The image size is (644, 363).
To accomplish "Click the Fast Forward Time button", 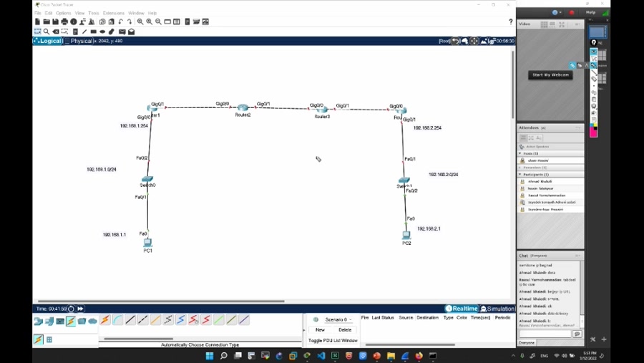I will click(80, 309).
